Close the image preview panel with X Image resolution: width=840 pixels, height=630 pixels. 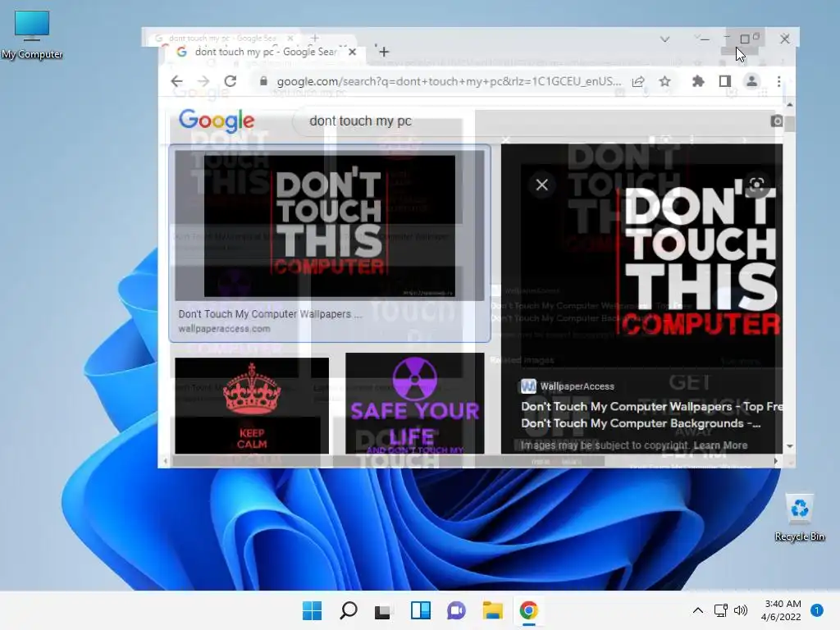pyautogui.click(x=541, y=185)
